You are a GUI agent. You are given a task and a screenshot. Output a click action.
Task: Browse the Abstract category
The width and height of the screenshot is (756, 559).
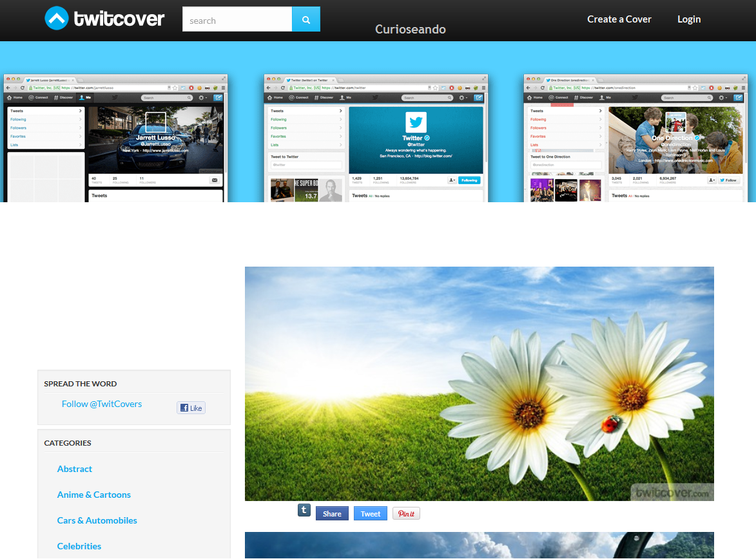click(74, 469)
